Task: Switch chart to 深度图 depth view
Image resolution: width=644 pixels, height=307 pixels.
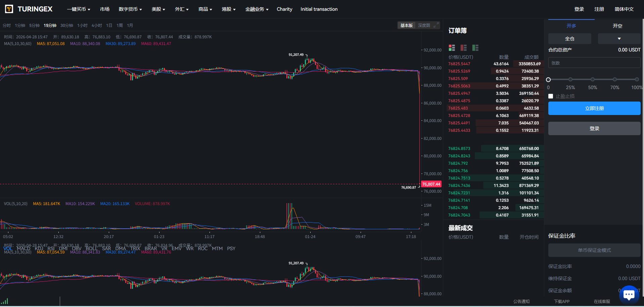Action: (x=424, y=26)
